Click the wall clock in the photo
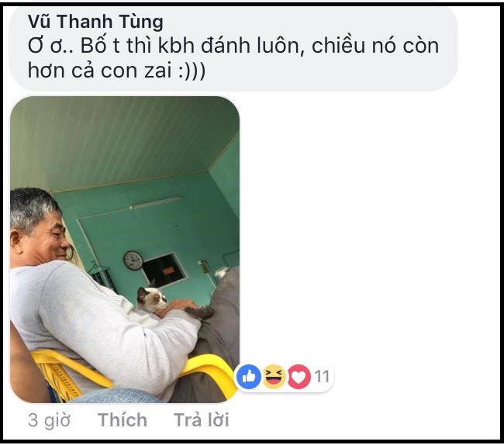504x445 pixels. (133, 260)
